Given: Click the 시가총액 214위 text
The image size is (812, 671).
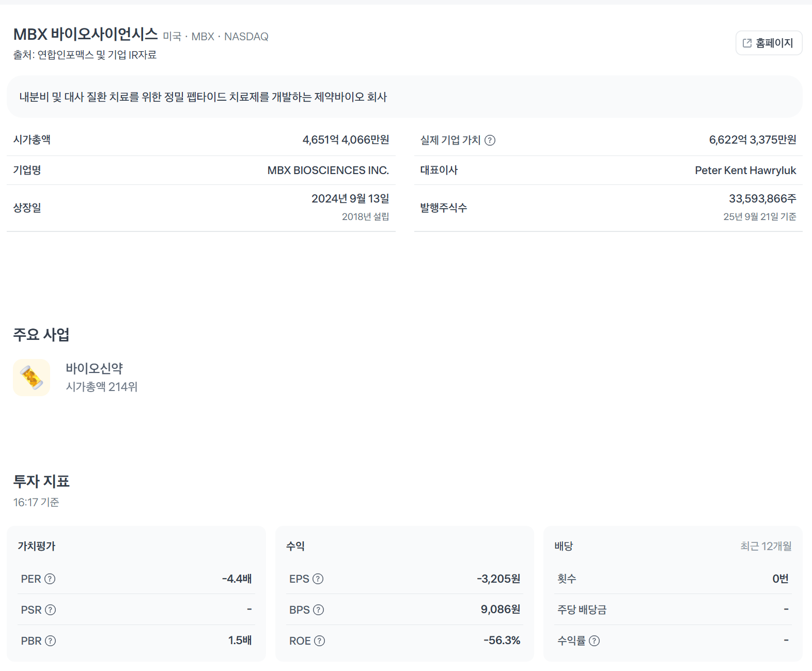Looking at the screenshot, I should coord(102,387).
